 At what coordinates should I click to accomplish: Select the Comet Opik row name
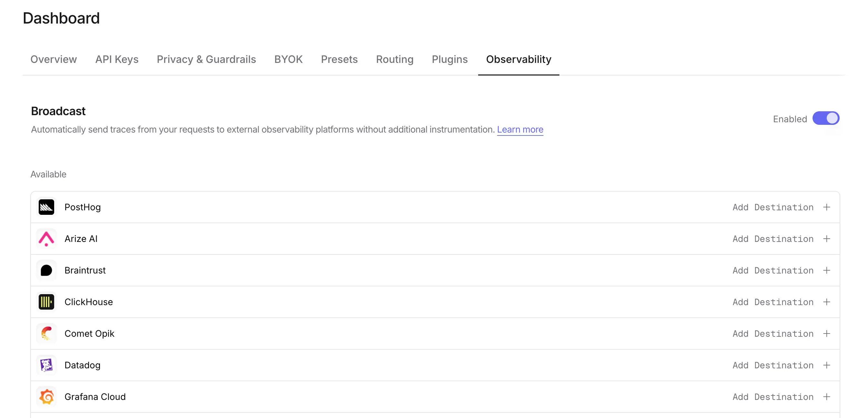click(x=89, y=333)
